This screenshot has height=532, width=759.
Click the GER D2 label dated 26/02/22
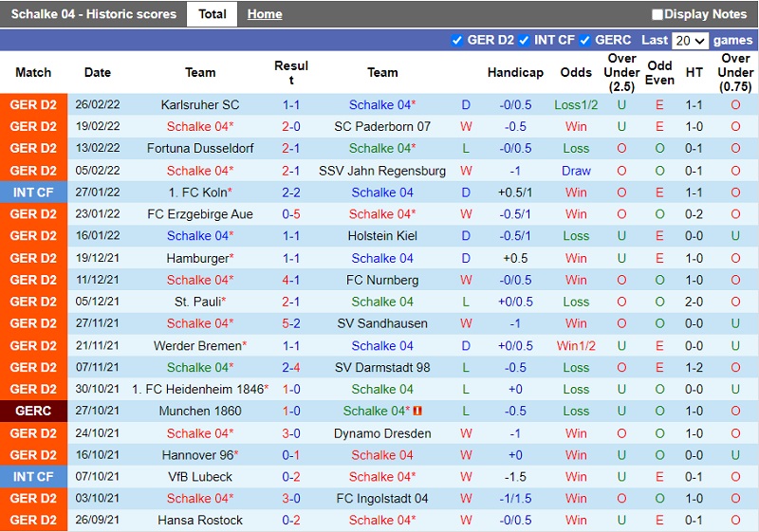click(x=33, y=105)
